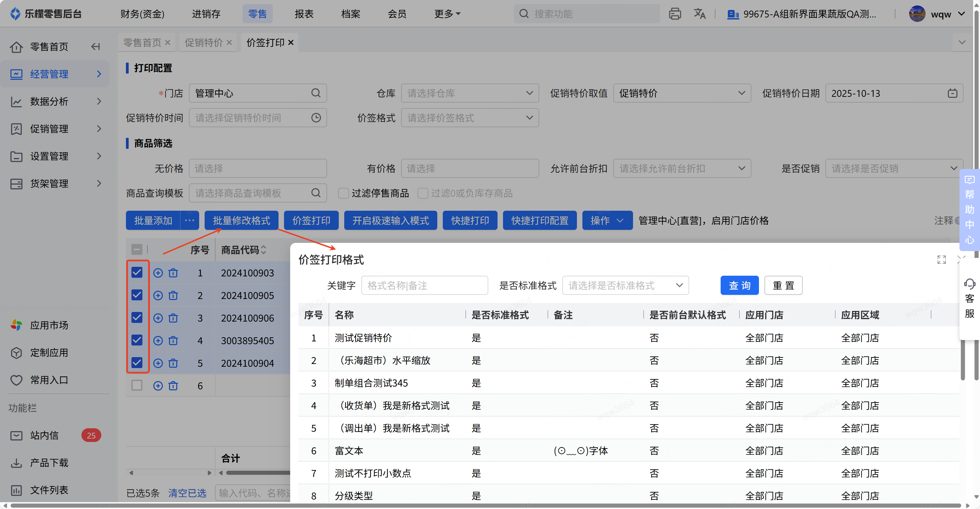Screen dimensions: 980x509
Task: Switch to the 促销特价 tab
Action: tap(204, 43)
